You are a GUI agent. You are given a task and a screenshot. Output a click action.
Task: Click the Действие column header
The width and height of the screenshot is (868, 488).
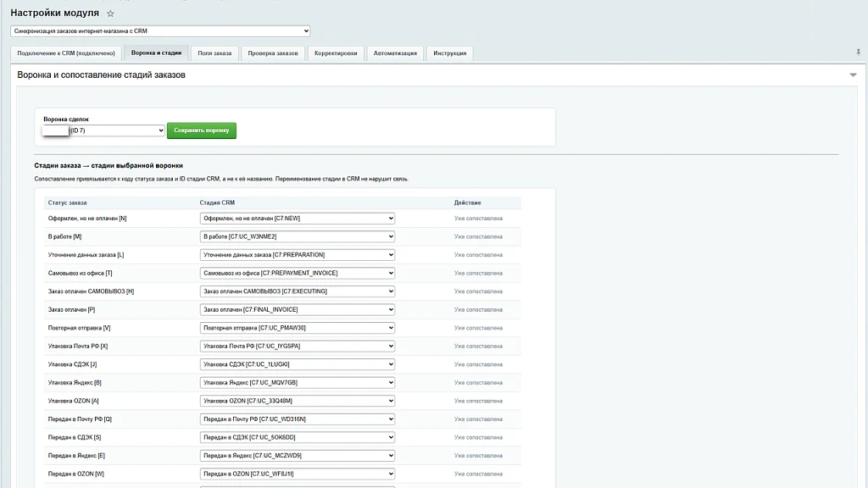(468, 203)
